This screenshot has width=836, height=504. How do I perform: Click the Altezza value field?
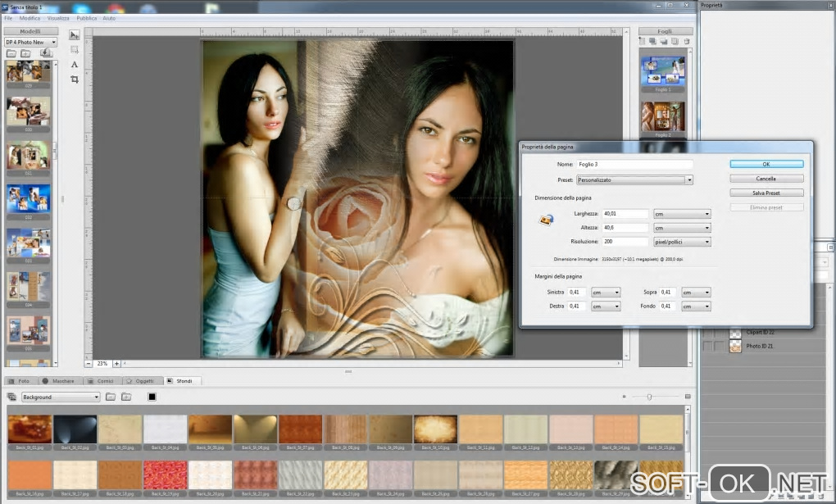625,228
